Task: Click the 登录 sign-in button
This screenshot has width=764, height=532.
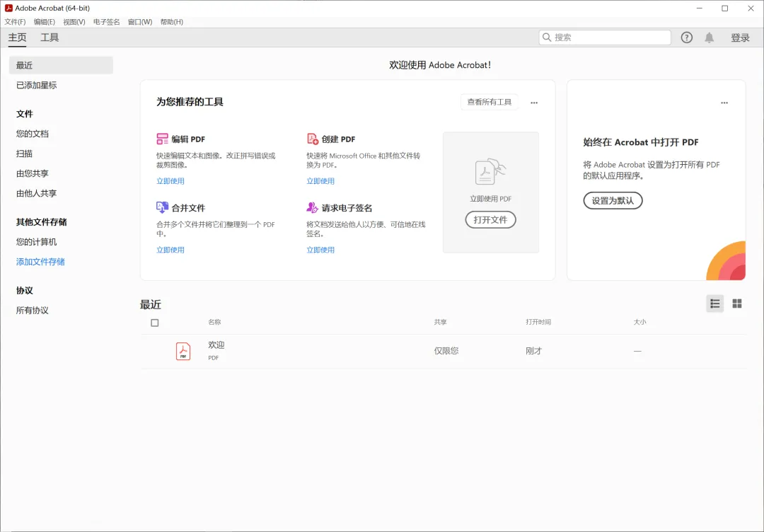Action: (x=740, y=38)
